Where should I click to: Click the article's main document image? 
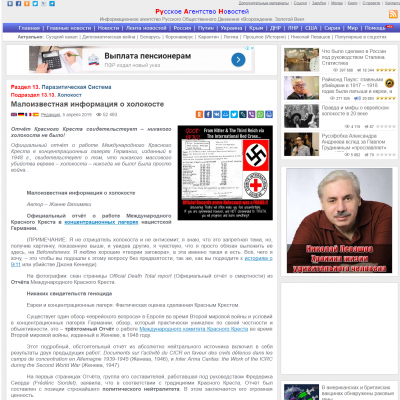pos(225,173)
